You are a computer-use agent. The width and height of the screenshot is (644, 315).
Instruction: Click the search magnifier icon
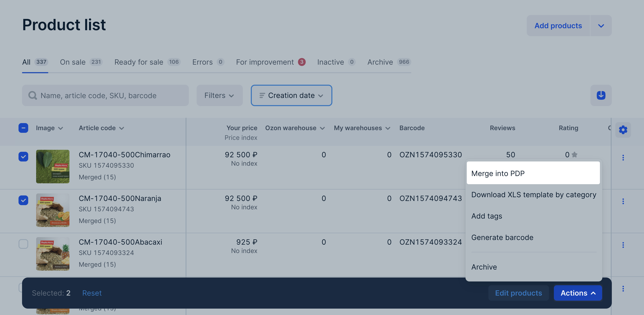pyautogui.click(x=33, y=95)
